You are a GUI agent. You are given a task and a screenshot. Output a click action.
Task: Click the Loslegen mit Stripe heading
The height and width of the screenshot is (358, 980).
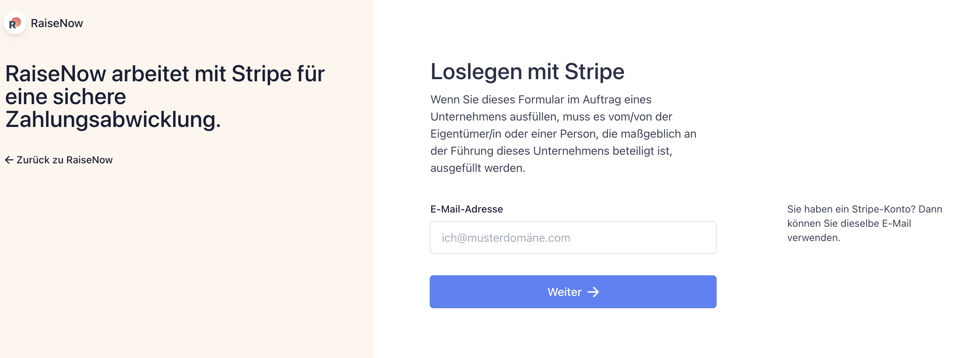tap(527, 71)
